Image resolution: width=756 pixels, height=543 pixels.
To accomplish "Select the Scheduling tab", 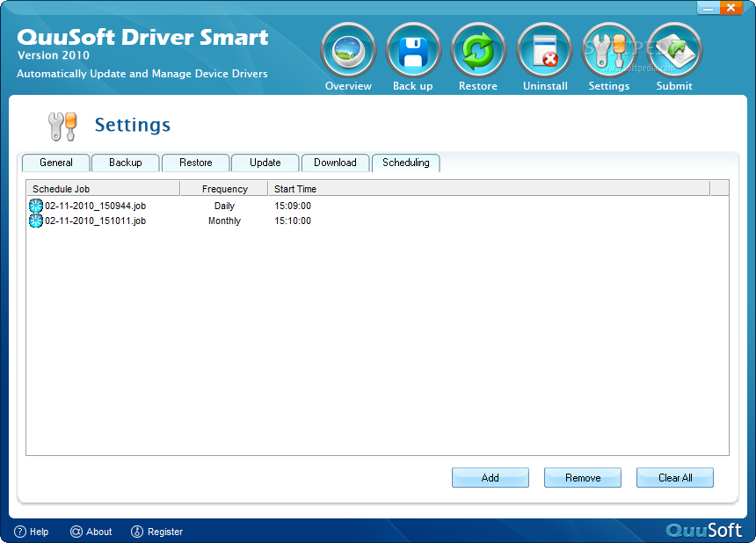I will pos(405,163).
